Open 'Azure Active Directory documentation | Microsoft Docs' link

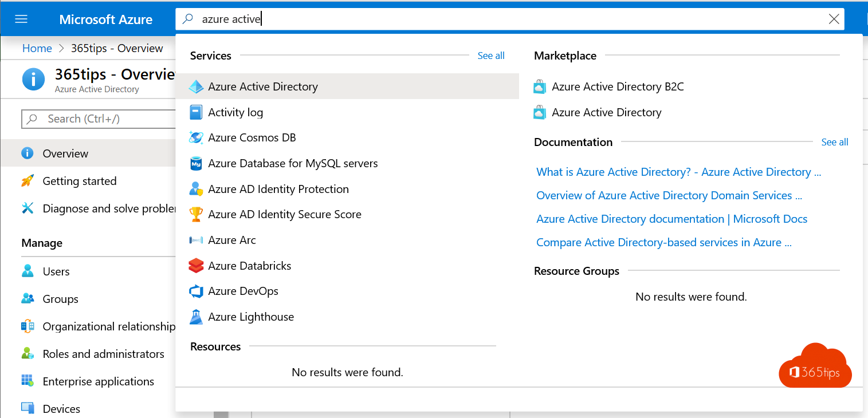click(x=671, y=219)
